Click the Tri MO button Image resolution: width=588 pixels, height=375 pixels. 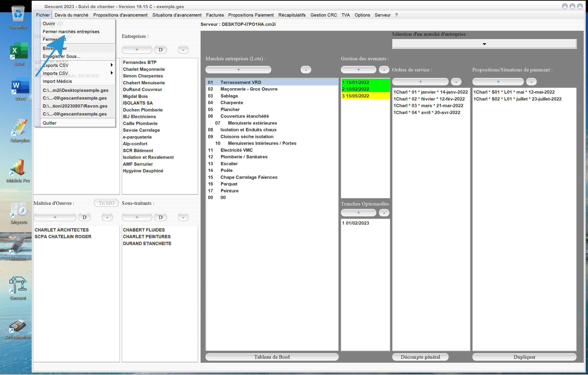[106, 203]
